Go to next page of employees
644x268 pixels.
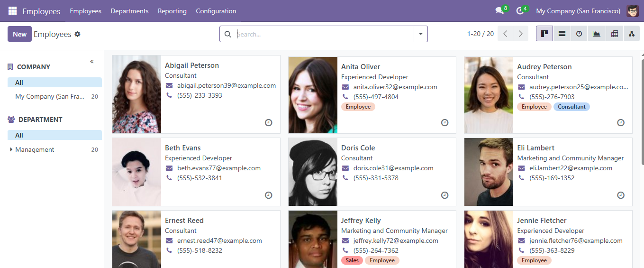pos(521,34)
